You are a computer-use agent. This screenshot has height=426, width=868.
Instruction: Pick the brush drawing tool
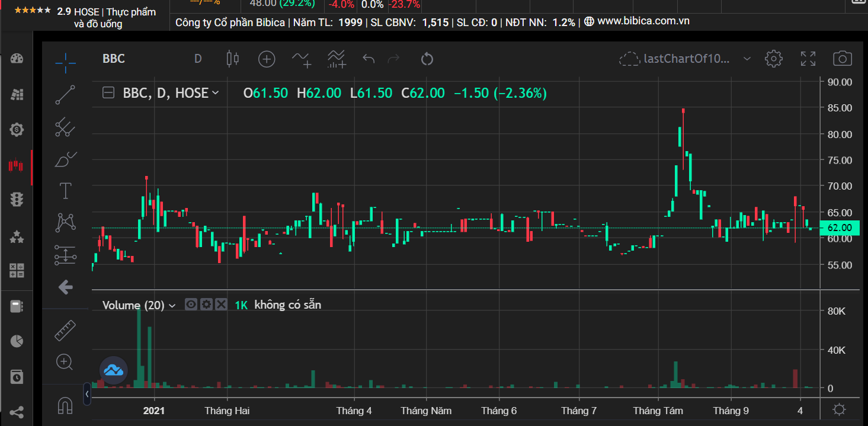[x=65, y=159]
